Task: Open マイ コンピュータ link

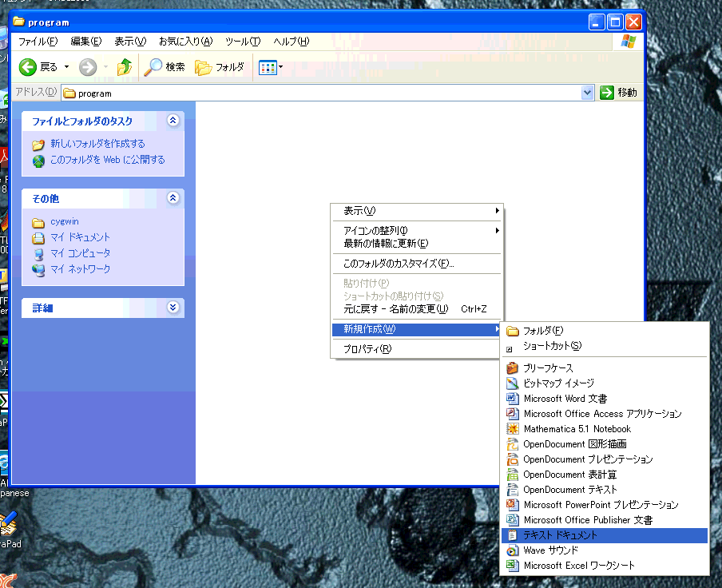Action: (x=80, y=253)
